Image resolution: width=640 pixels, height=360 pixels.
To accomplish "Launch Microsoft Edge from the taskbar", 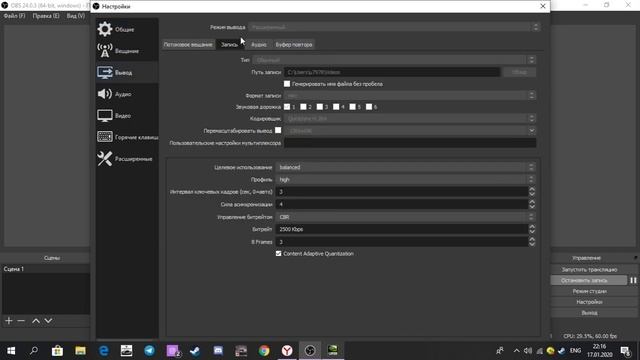I will (104, 351).
